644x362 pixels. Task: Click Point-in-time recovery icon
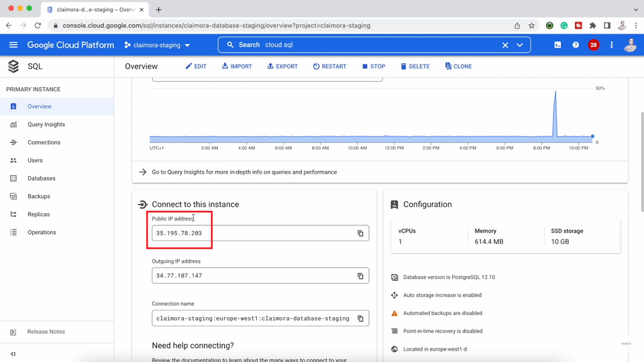point(394,331)
